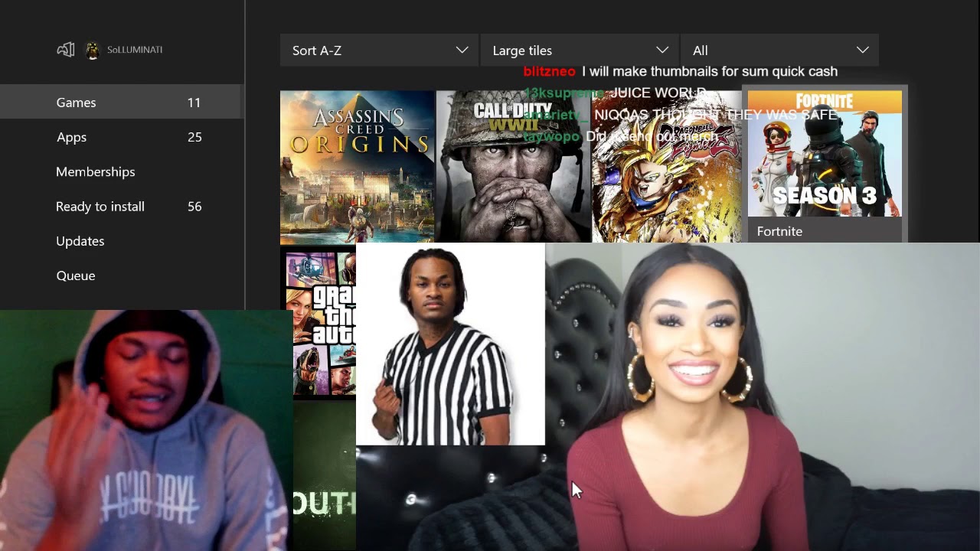The image size is (980, 551).
Task: Select the Outlast game tile
Action: coord(324,476)
